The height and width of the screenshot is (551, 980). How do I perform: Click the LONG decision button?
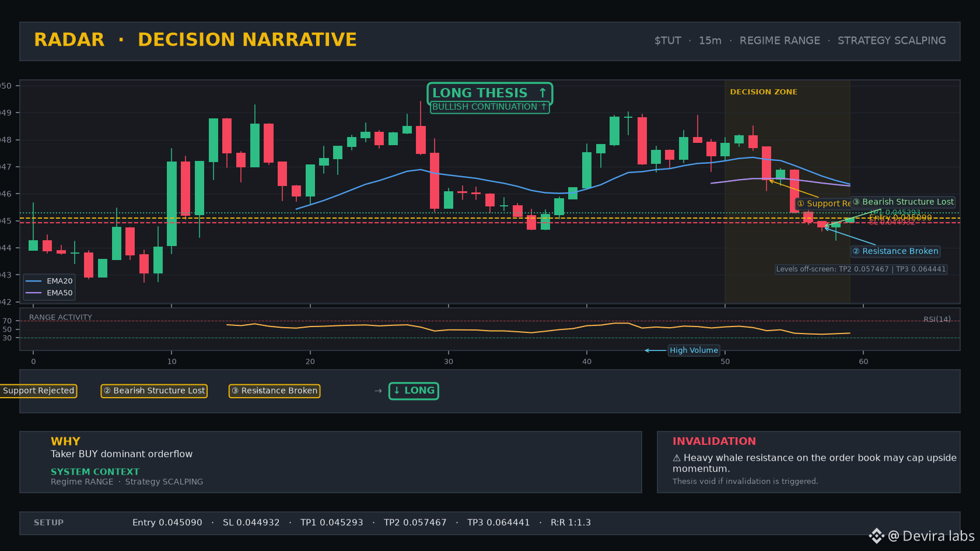tap(414, 391)
